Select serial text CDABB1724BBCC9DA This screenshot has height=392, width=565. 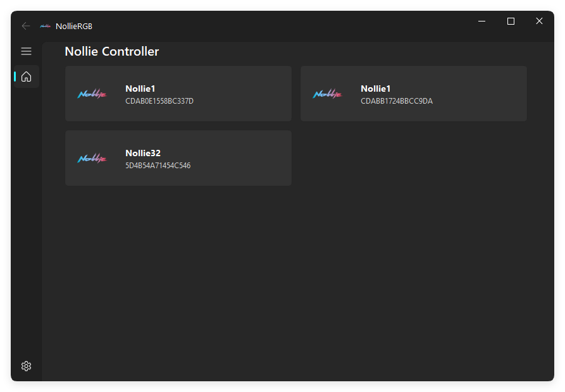(x=397, y=101)
